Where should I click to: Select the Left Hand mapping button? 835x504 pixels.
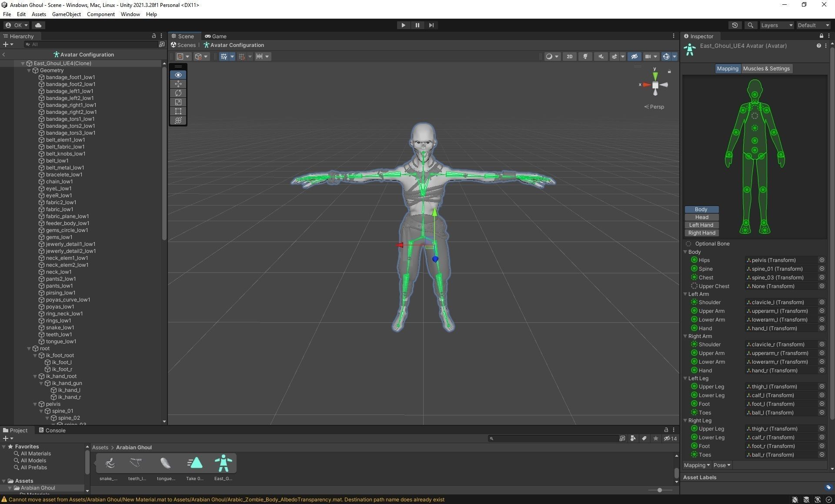click(x=701, y=225)
